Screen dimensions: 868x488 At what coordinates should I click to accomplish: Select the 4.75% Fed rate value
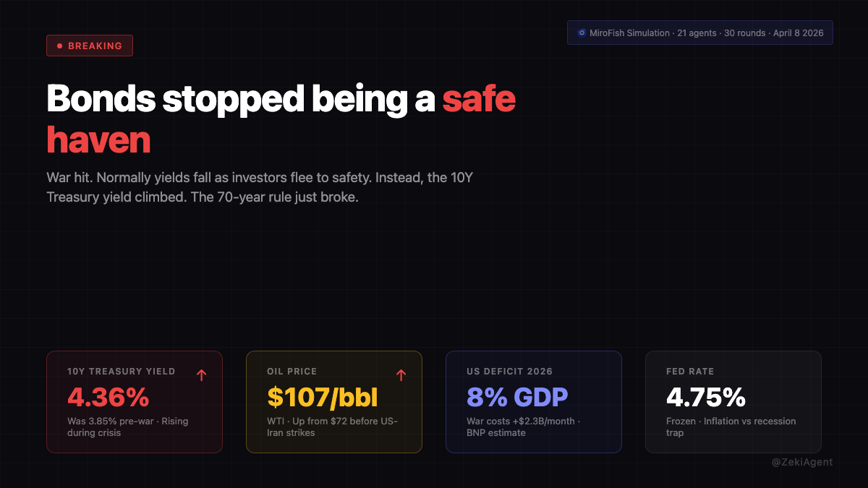(x=706, y=397)
